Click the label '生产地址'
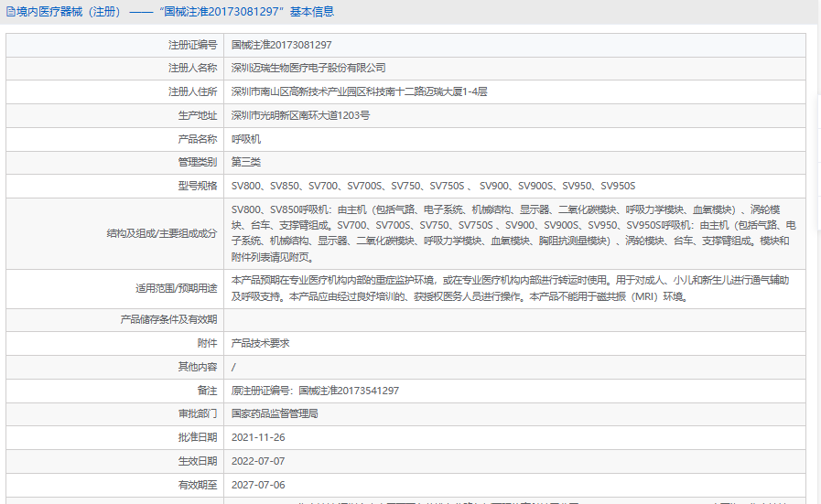 pyautogui.click(x=198, y=115)
